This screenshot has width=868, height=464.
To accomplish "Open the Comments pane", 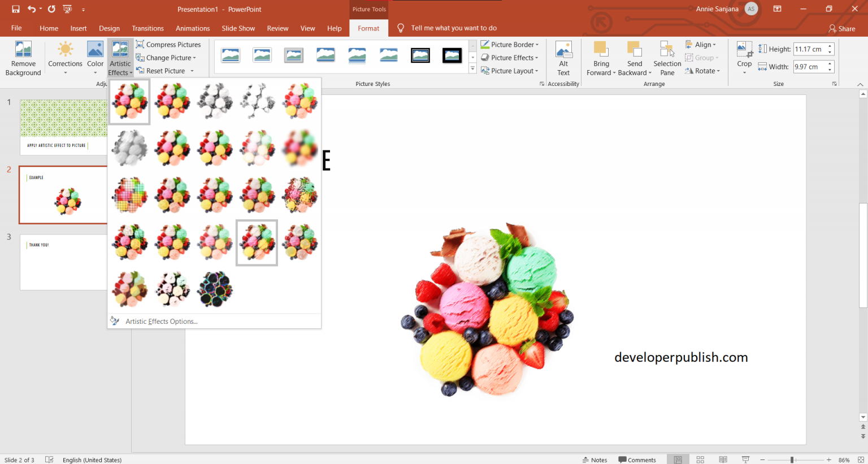I will (x=637, y=459).
